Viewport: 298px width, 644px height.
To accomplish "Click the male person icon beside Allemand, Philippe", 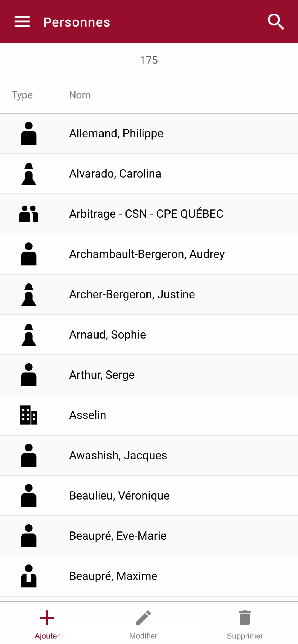I will [29, 133].
